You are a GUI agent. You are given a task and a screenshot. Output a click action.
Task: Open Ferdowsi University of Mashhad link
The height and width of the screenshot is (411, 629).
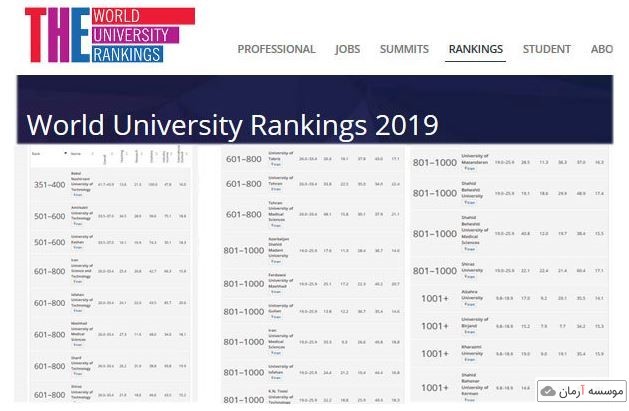tap(281, 281)
